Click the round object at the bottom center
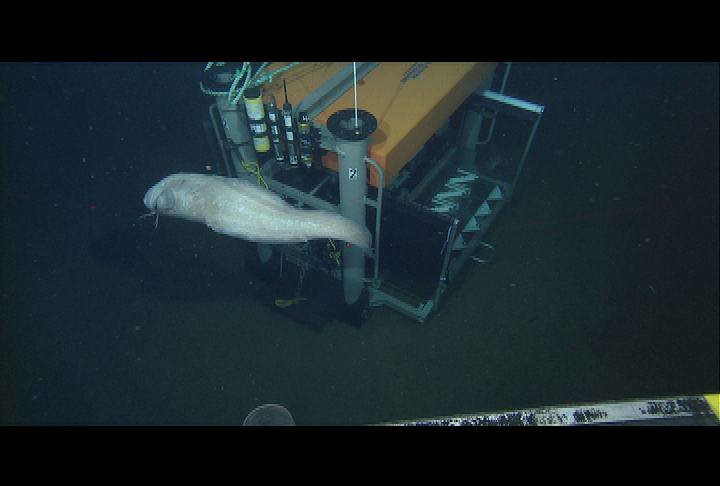720x486 pixels. 269,415
